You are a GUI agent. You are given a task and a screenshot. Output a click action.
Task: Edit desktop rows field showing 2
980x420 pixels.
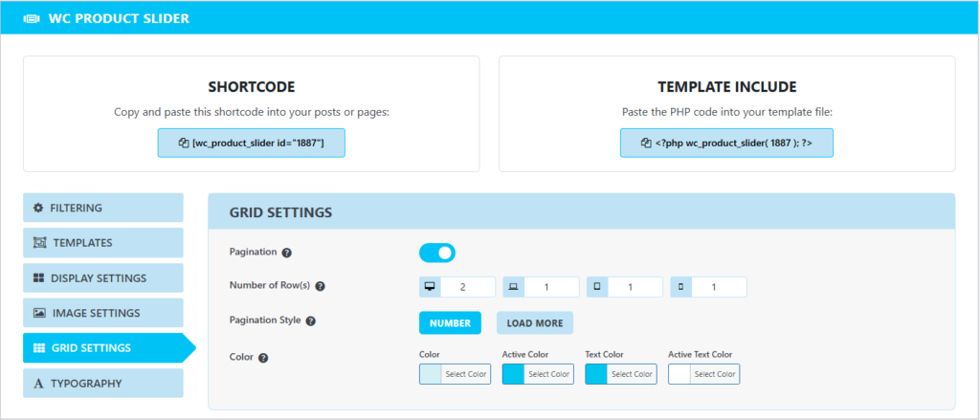(467, 287)
